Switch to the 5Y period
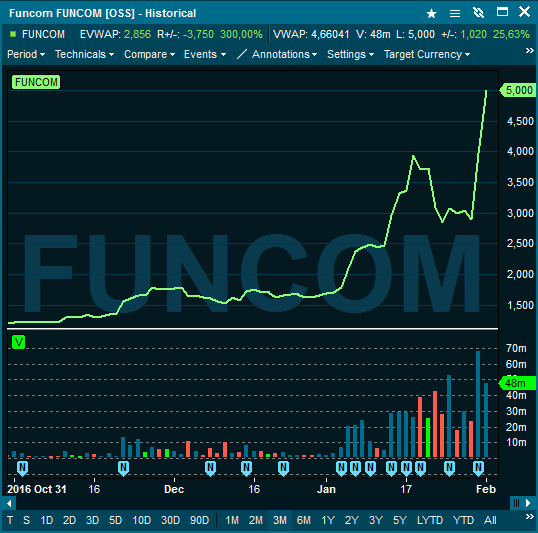The width and height of the screenshot is (538, 533). [x=400, y=520]
